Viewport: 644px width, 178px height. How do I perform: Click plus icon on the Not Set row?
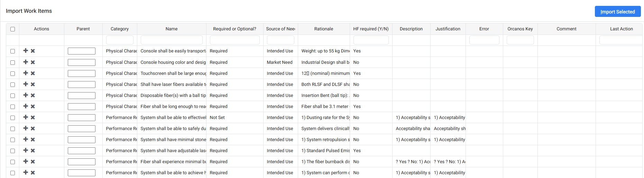[x=26, y=117]
